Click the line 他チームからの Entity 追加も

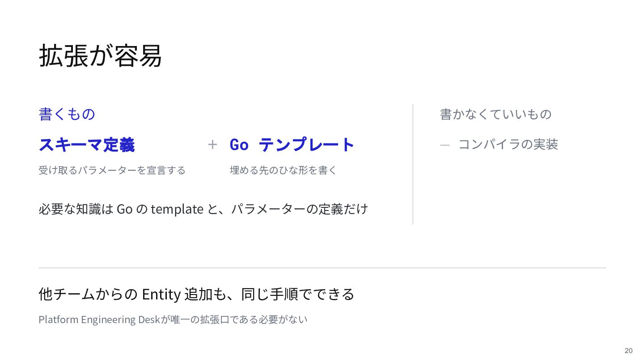(x=197, y=295)
